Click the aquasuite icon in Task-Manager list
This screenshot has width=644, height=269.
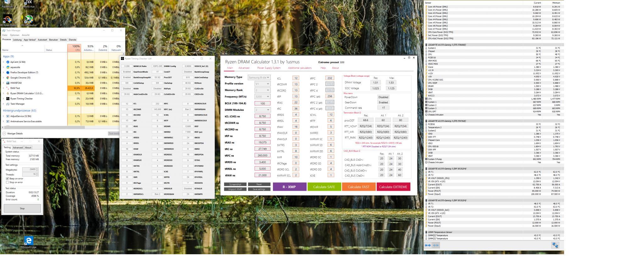tap(8, 67)
